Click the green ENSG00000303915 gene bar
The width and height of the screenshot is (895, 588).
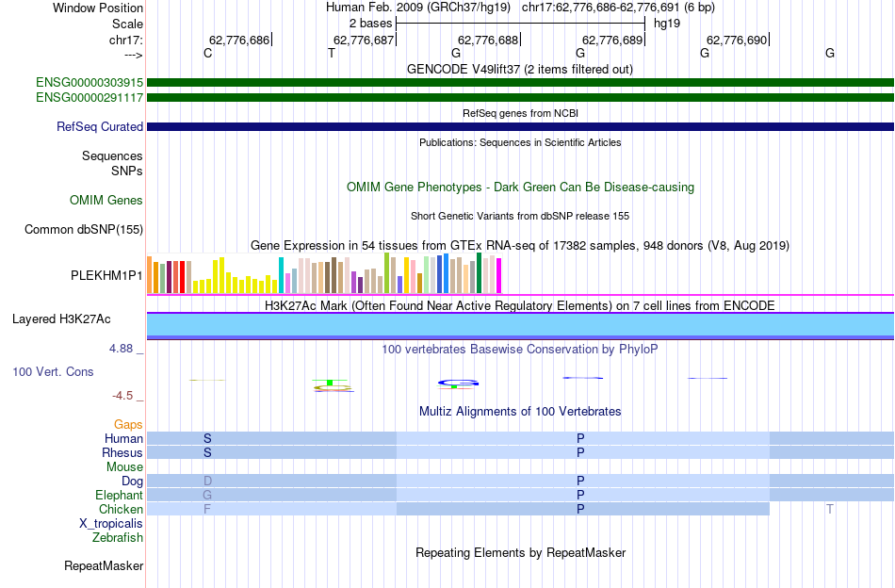[520, 83]
